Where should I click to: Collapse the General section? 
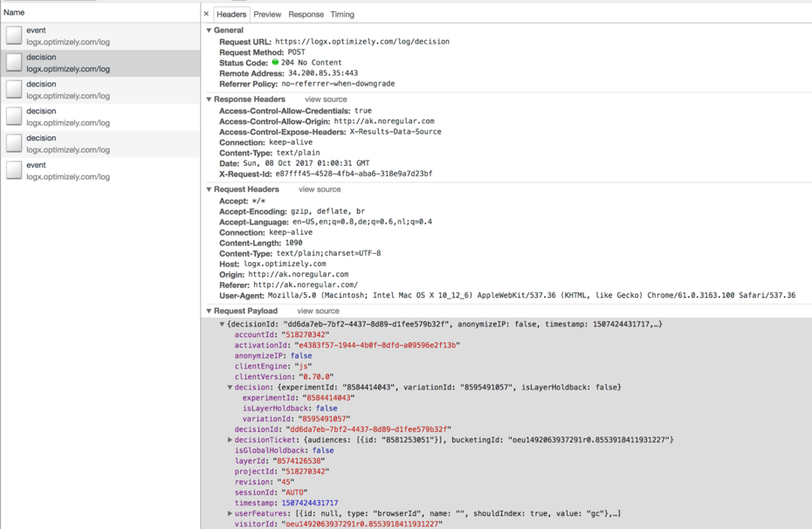pos(210,31)
